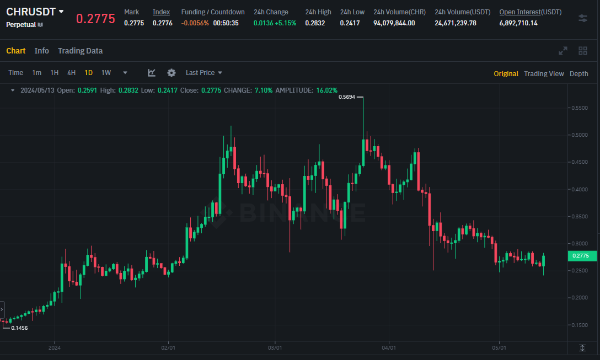This screenshot has width=600, height=360.
Task: Click the 02/01 date label on time axis
Action: point(168,348)
